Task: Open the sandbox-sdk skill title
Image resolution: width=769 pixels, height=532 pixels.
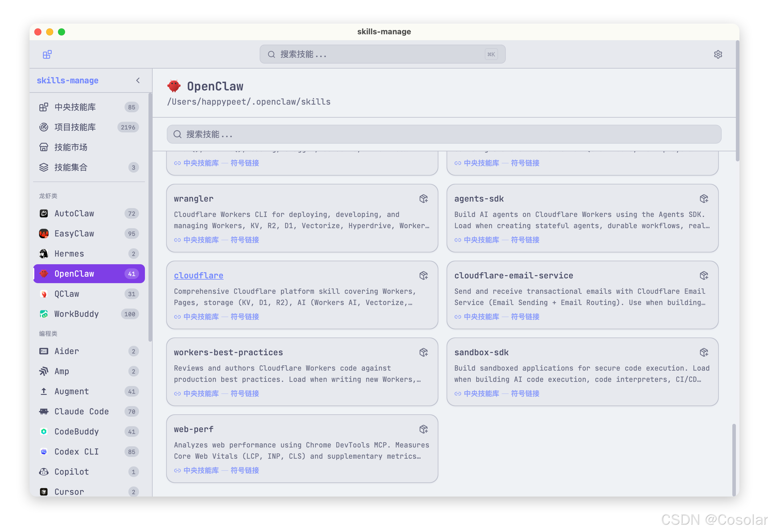Action: 481,352
